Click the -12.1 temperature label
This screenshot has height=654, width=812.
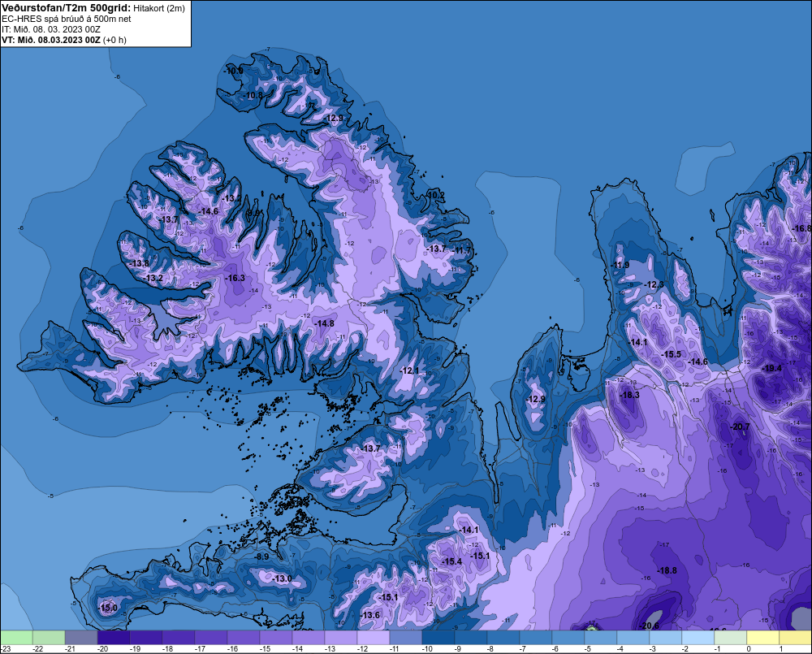click(409, 370)
